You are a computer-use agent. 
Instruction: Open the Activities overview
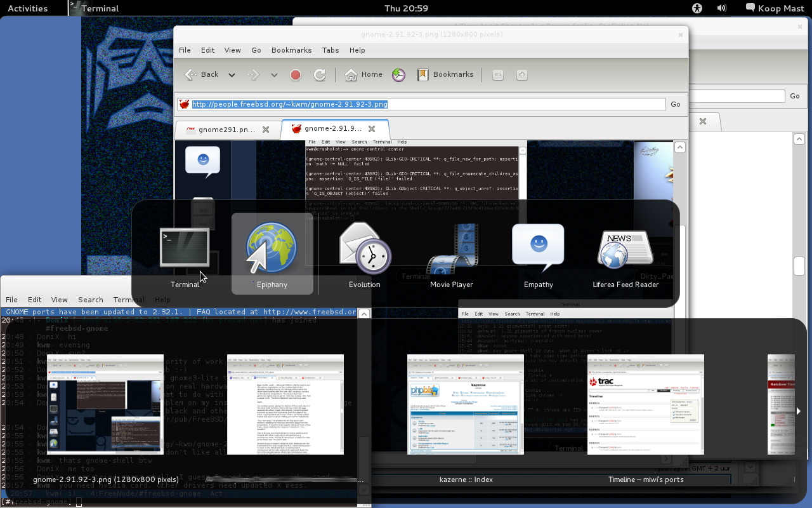pos(27,8)
